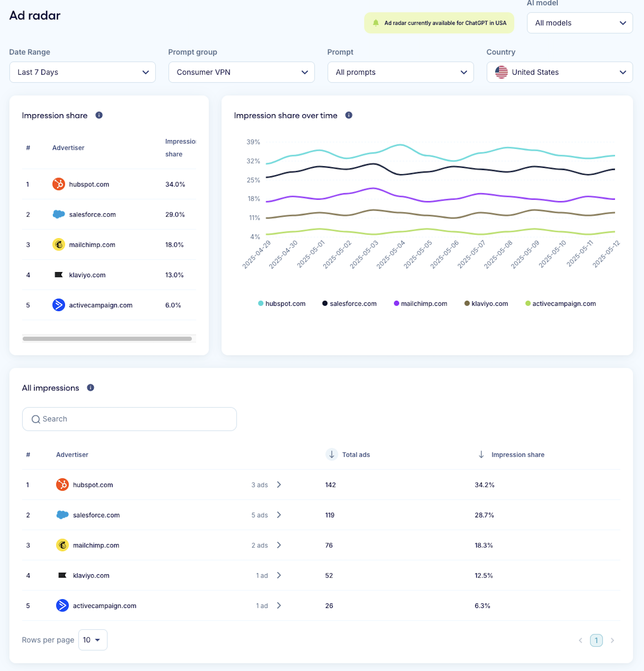
Task: Open the AI model dropdown showing All models
Action: coord(580,23)
